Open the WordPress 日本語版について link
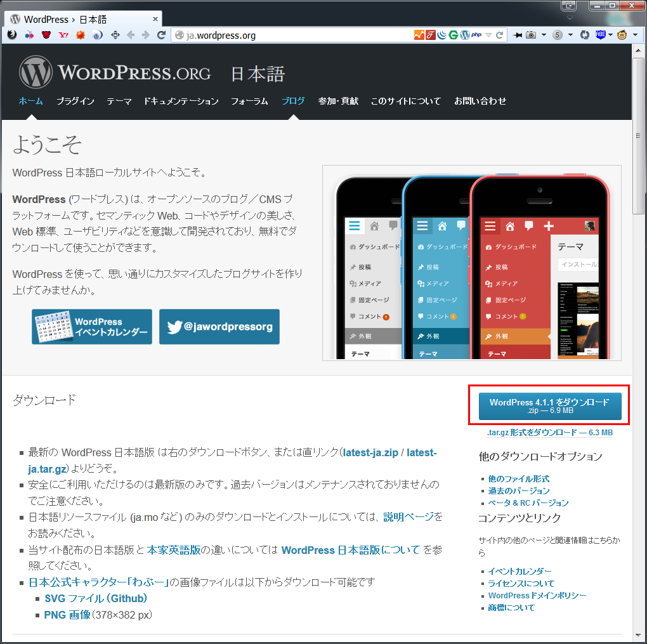The height and width of the screenshot is (644, 647). point(351,550)
